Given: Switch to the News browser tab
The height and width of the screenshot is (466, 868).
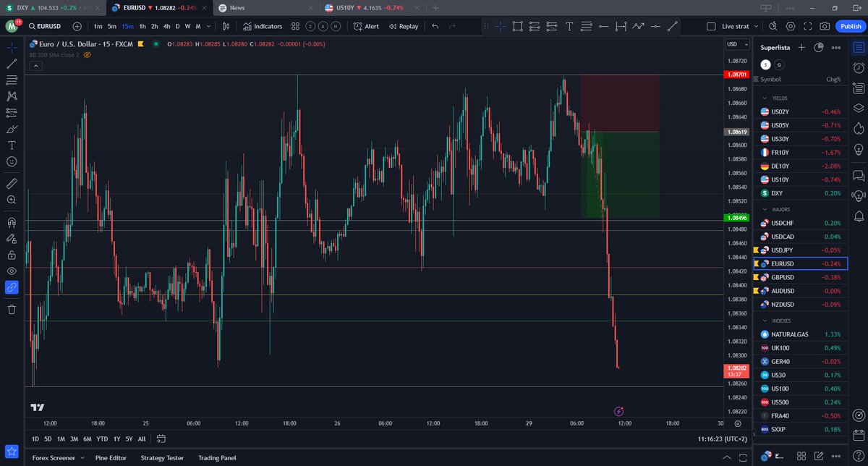Looking at the screenshot, I should [x=265, y=7].
